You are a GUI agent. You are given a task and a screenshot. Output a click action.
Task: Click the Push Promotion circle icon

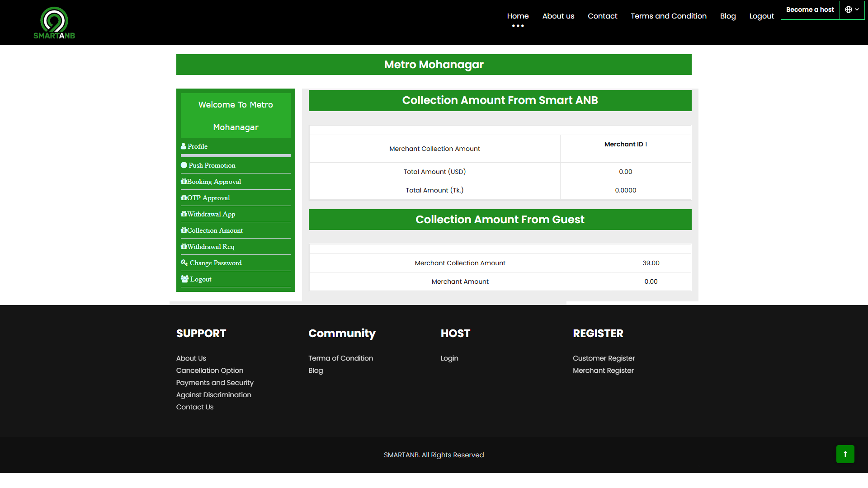pos(184,165)
